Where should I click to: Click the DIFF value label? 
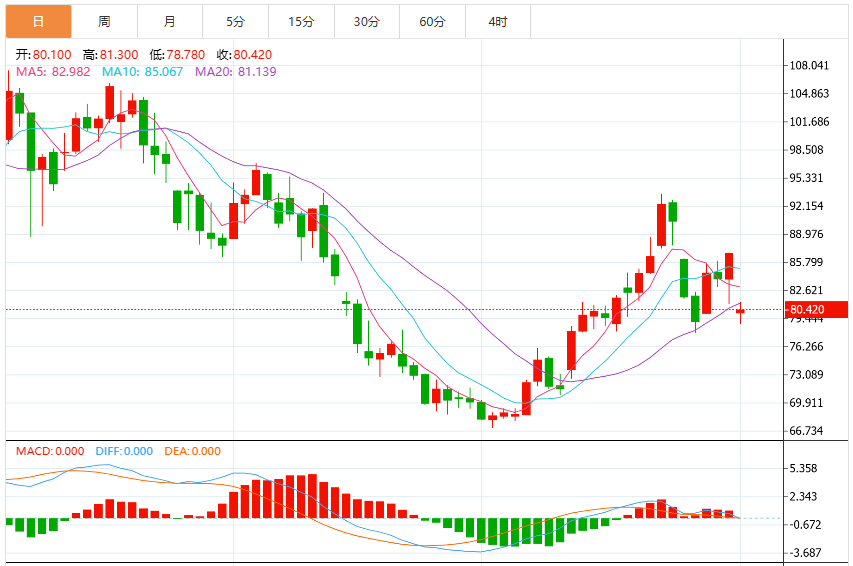click(x=124, y=451)
